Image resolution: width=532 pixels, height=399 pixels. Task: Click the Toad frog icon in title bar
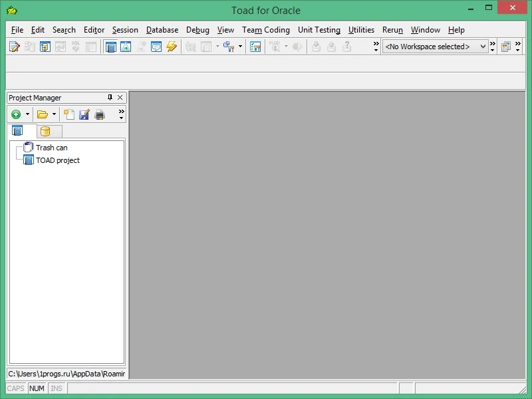tap(12, 11)
